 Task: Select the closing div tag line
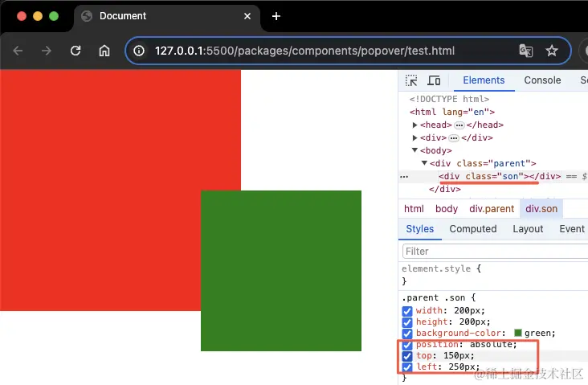coord(445,189)
